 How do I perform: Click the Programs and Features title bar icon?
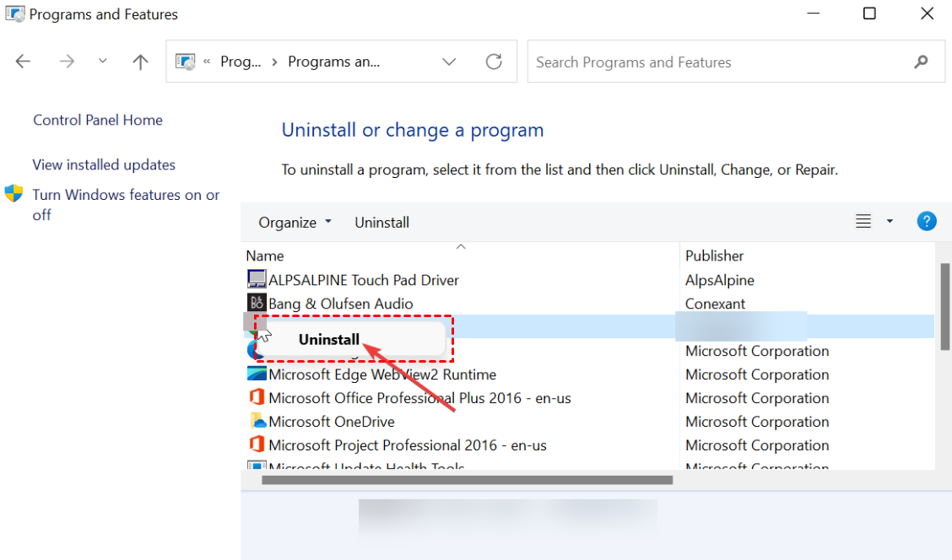[14, 13]
